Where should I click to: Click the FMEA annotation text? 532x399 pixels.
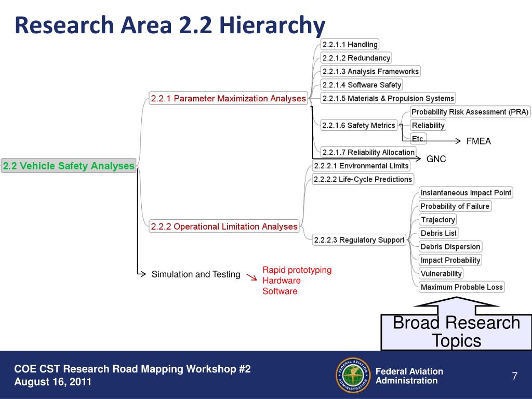tap(478, 141)
